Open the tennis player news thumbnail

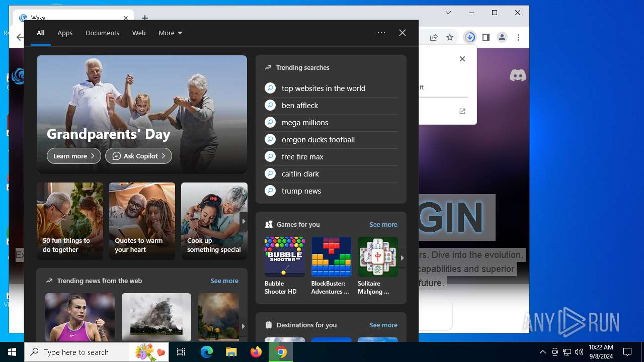[80, 317]
